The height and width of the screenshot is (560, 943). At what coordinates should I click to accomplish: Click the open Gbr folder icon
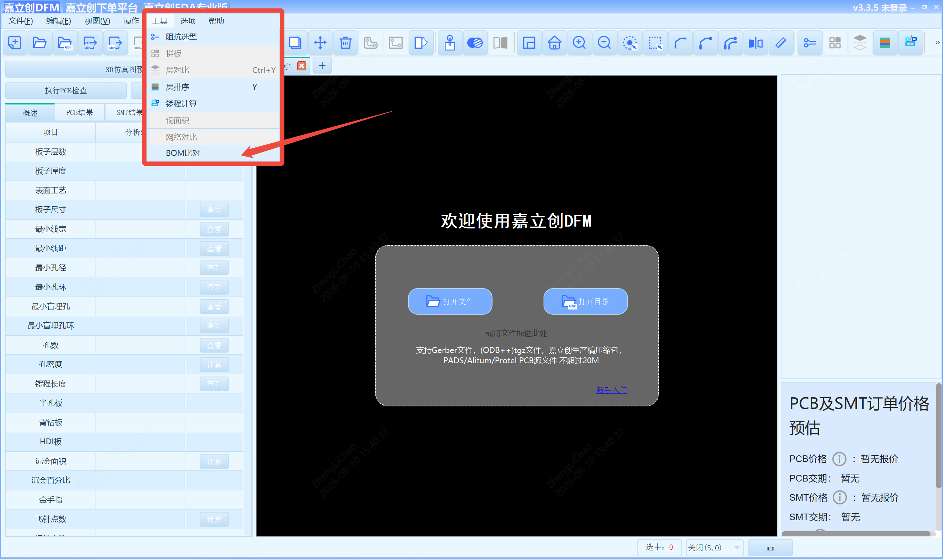65,43
